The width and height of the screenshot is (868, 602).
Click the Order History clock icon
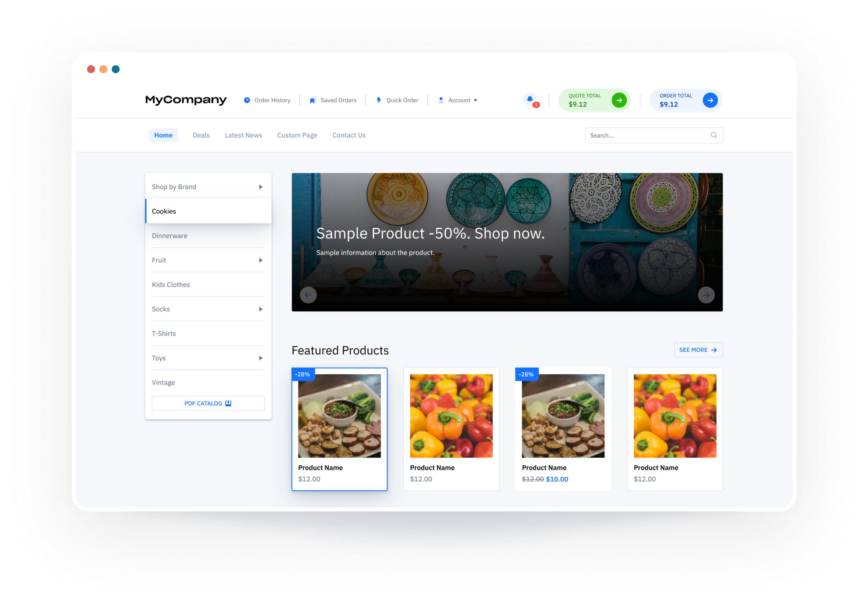(247, 100)
